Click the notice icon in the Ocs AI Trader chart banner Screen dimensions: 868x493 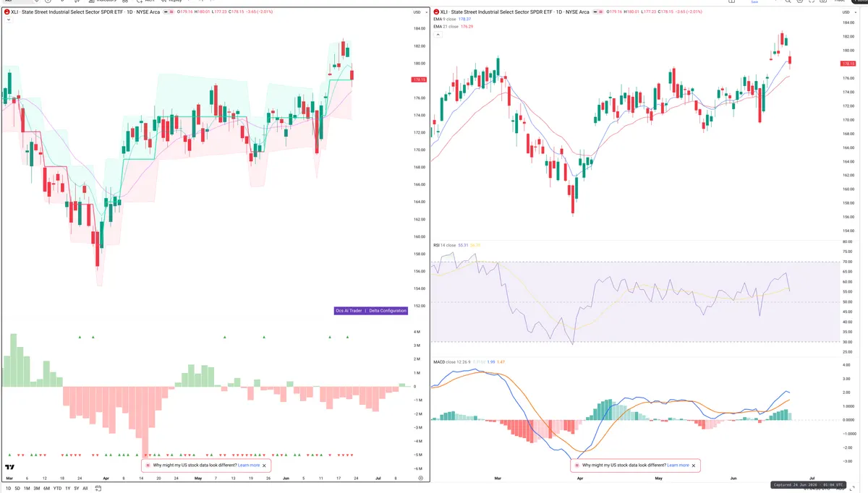point(148,466)
